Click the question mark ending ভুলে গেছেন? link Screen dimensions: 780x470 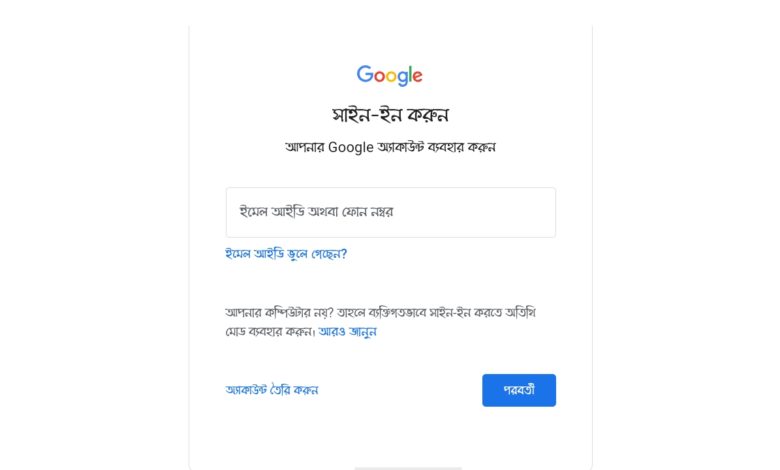[344, 254]
